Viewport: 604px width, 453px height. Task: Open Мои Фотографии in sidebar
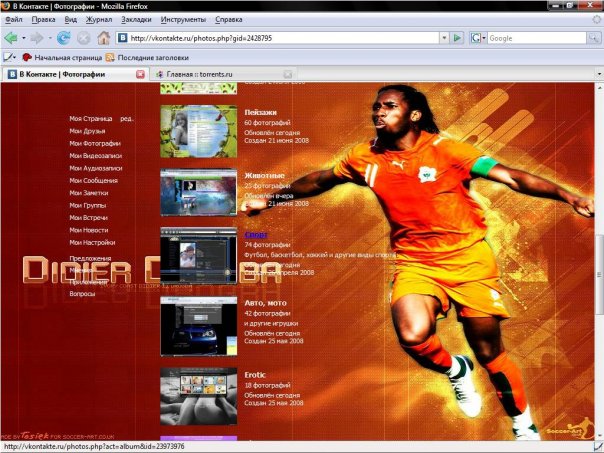(x=95, y=143)
